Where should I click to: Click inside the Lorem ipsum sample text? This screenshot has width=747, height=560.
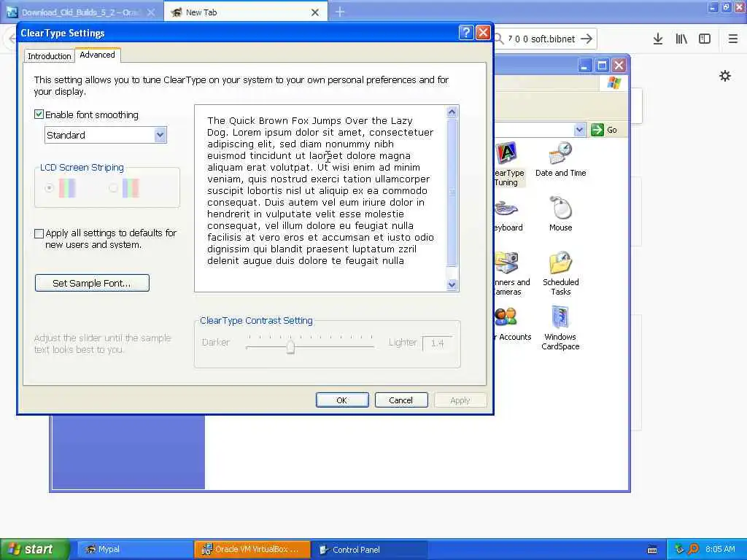tap(320, 190)
